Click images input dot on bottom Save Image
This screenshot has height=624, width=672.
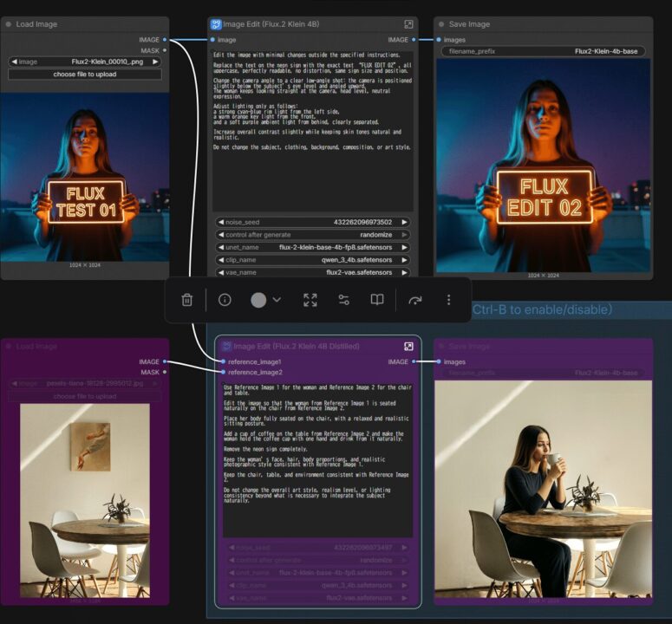(439, 361)
